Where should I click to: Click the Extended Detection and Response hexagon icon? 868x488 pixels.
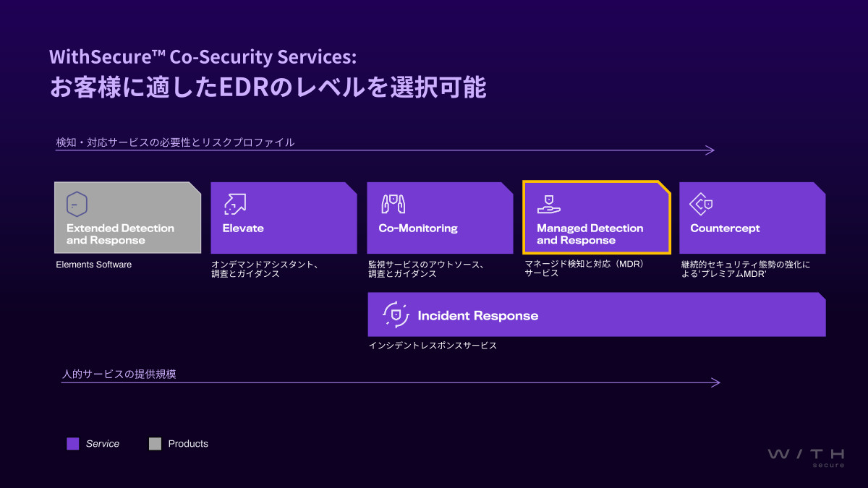[x=77, y=204]
